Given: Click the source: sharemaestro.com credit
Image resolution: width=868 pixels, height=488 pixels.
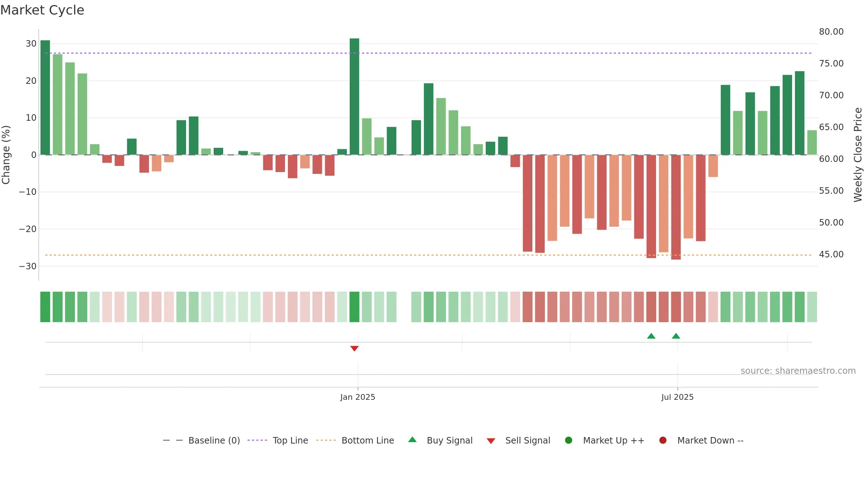Looking at the screenshot, I should [x=798, y=371].
